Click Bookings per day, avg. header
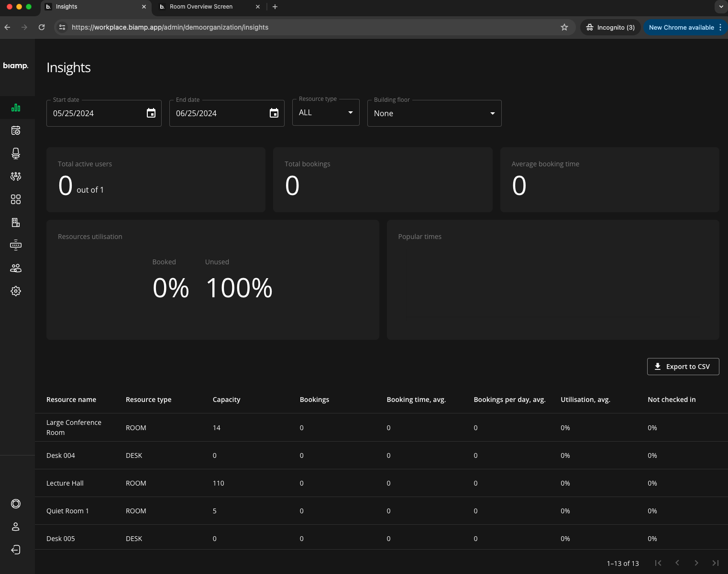This screenshot has height=574, width=728. (509, 400)
